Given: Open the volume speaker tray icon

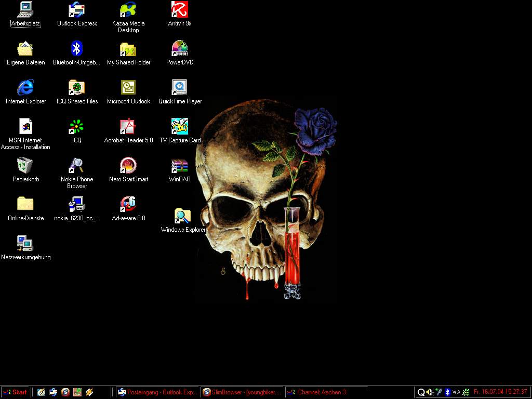Looking at the screenshot, I should click(x=430, y=393).
